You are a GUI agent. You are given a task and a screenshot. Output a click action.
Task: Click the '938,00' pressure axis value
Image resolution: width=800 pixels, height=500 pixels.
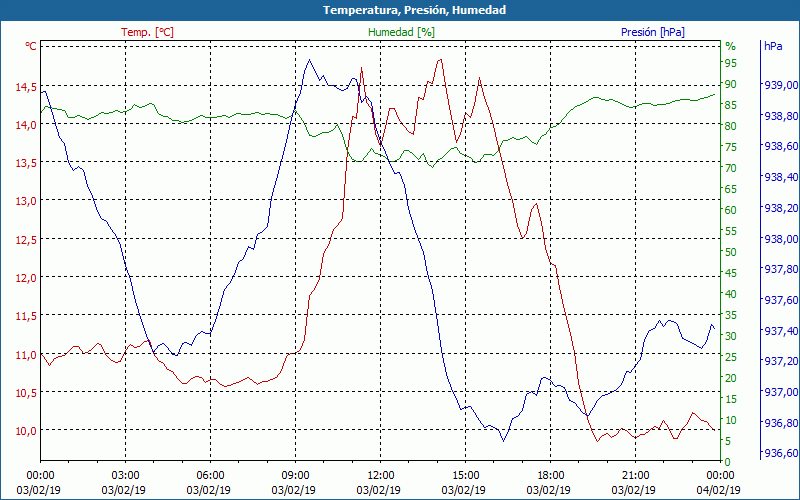coord(781,239)
